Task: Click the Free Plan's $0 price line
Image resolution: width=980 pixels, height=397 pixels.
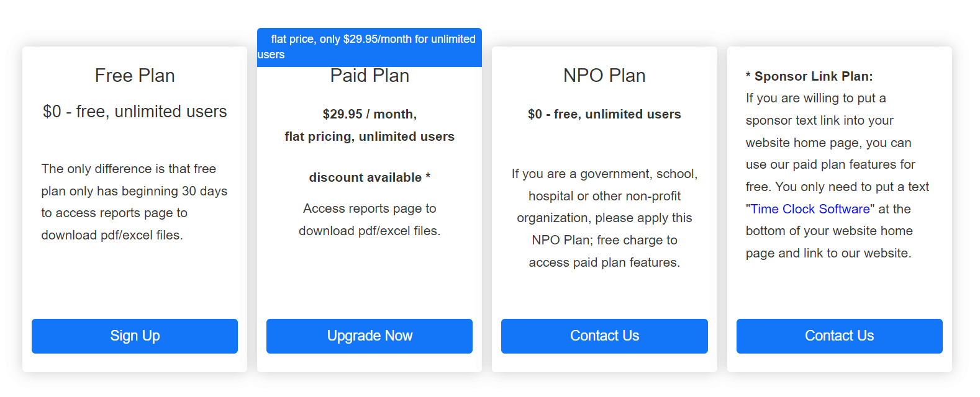Action: 135,112
